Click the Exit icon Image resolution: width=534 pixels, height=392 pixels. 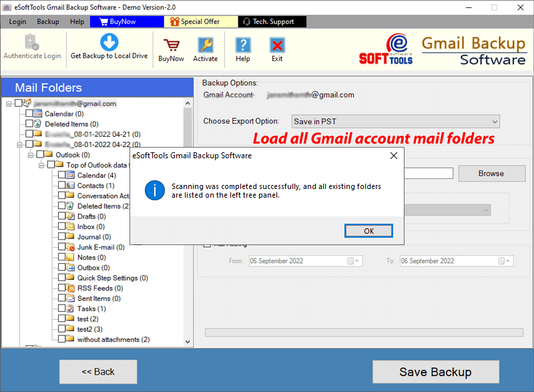[x=277, y=44]
